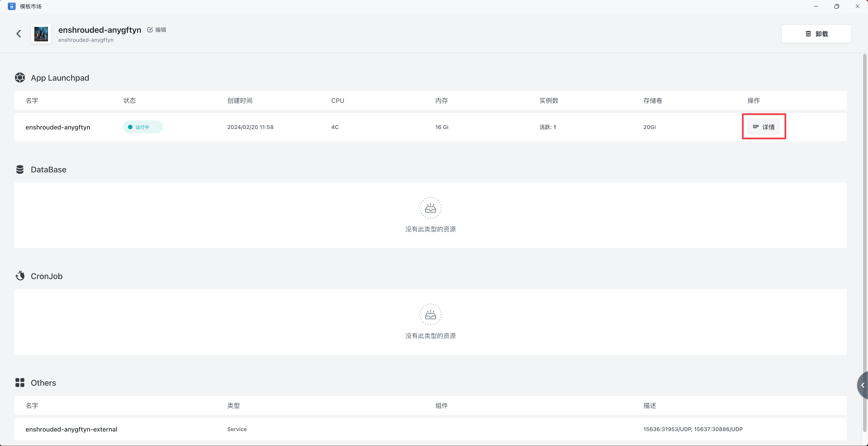This screenshot has width=868, height=446.
Task: Click the 模板市场 app icon in title bar
Action: click(12, 6)
